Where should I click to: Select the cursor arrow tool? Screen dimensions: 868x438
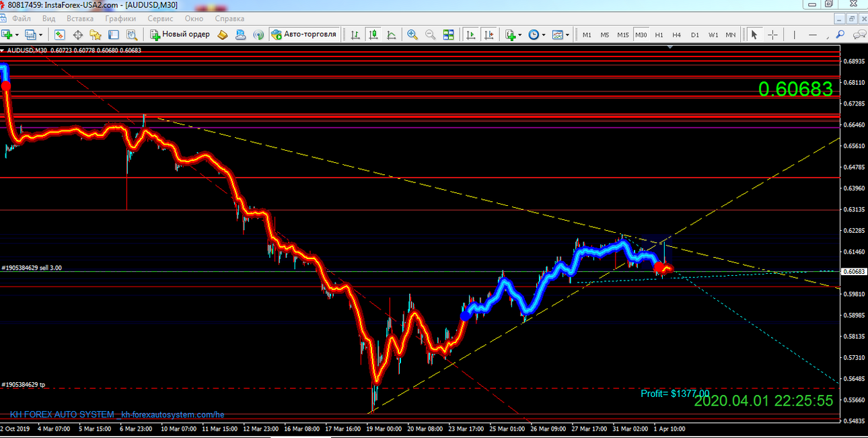tap(754, 34)
